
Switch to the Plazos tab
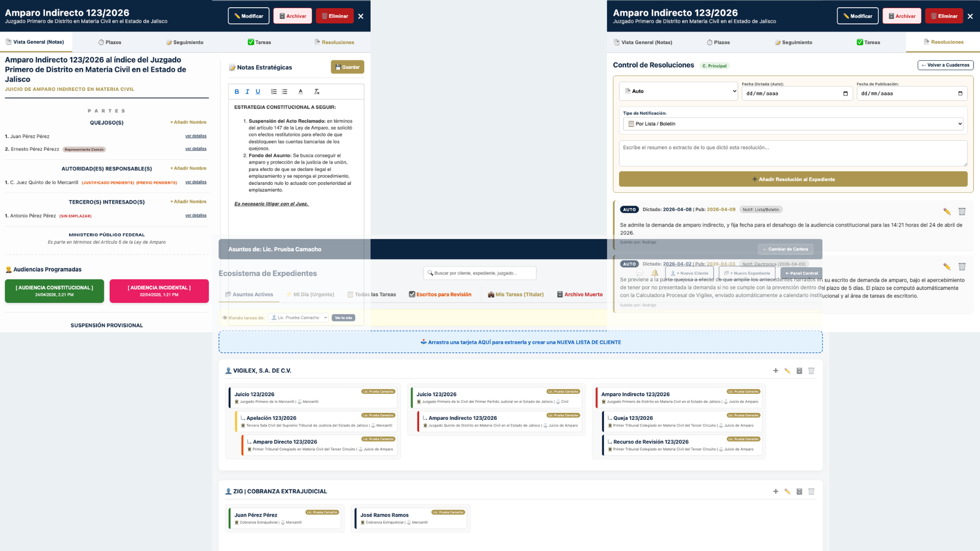tap(109, 42)
